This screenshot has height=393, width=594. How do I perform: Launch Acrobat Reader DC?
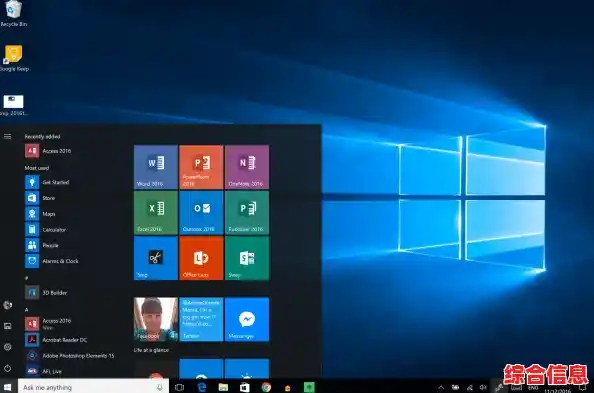coord(56,340)
